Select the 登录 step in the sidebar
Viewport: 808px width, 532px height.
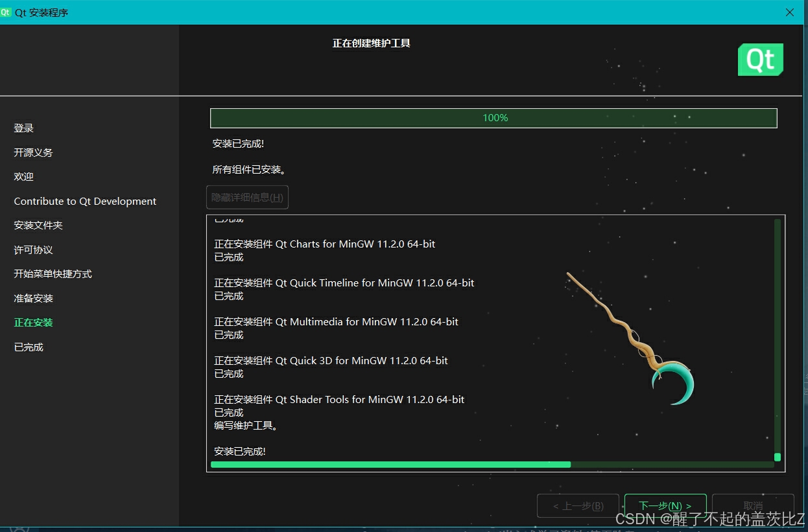[x=24, y=128]
